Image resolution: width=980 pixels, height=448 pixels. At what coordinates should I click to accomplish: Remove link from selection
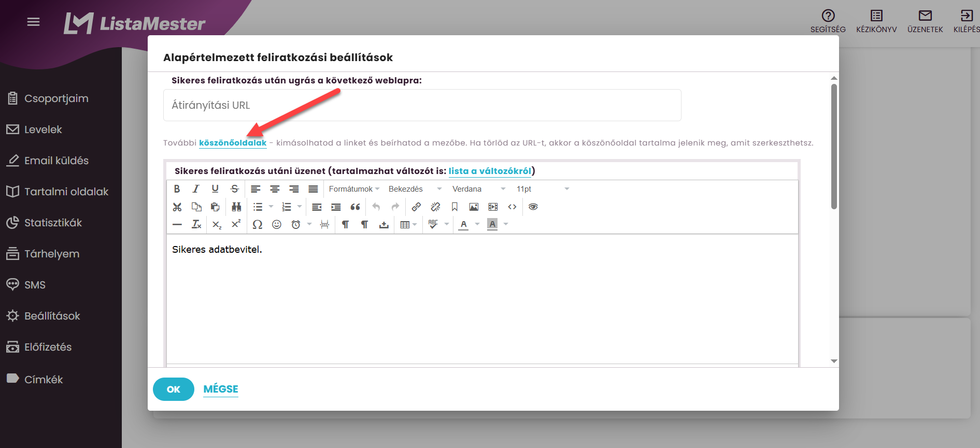(x=435, y=207)
